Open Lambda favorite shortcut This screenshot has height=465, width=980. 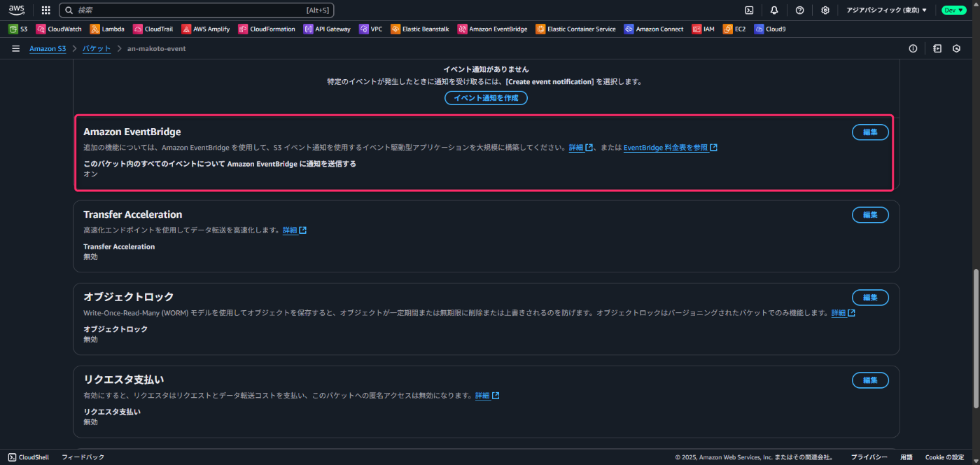click(107, 29)
